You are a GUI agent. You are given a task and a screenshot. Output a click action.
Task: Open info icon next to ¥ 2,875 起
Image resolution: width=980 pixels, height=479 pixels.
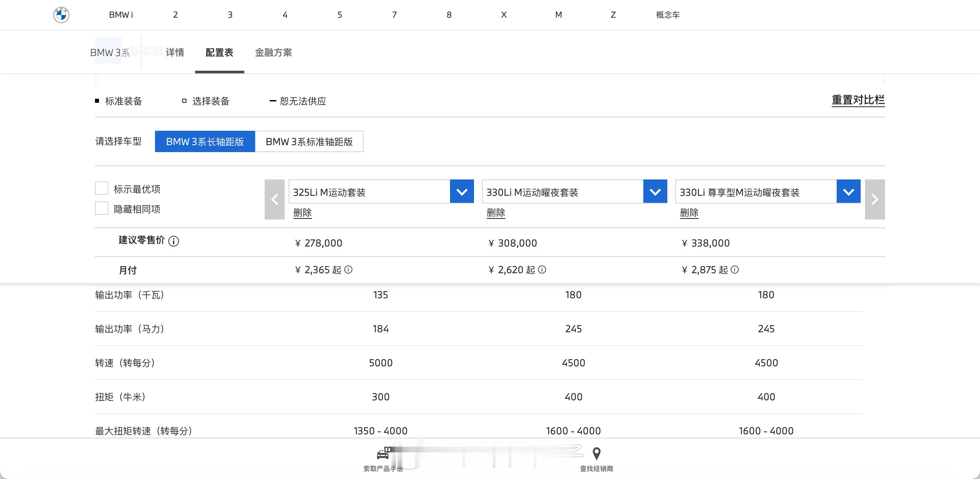735,270
